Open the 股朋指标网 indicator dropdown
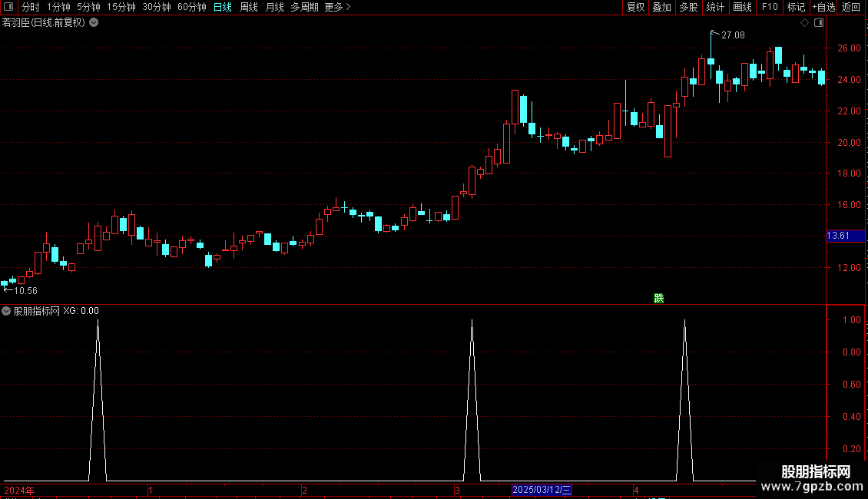The image size is (868, 499). (x=6, y=311)
